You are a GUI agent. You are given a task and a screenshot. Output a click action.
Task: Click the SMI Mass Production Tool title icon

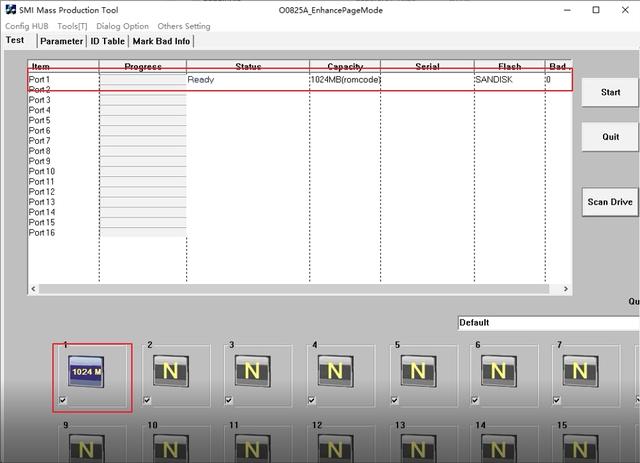(x=11, y=9)
